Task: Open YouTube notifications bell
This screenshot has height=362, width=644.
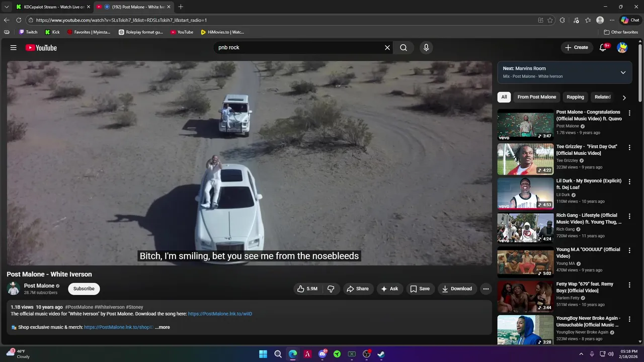Action: tap(603, 47)
